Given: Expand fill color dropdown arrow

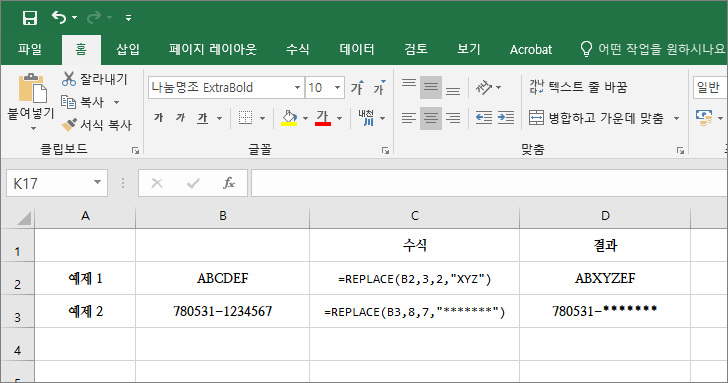Looking at the screenshot, I should [306, 118].
